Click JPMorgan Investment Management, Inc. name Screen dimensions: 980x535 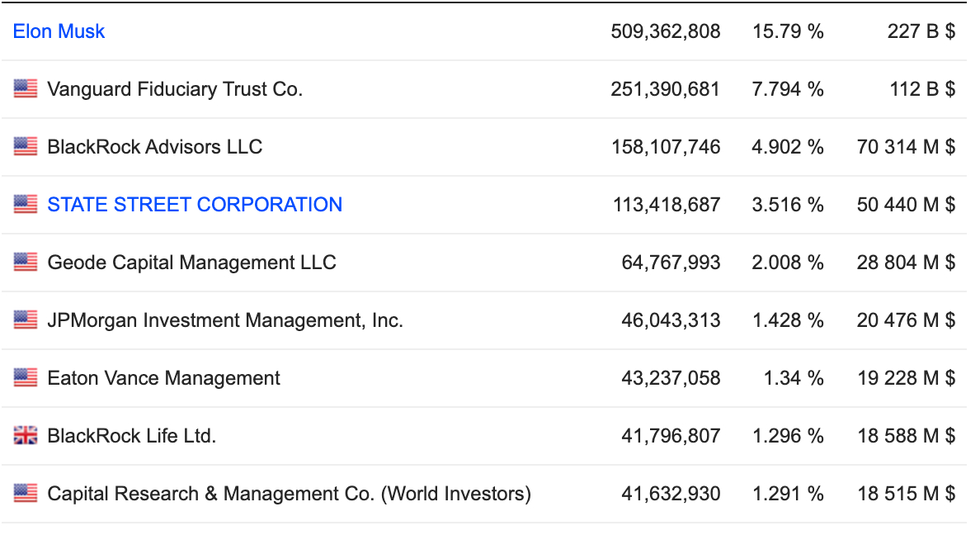tap(225, 320)
